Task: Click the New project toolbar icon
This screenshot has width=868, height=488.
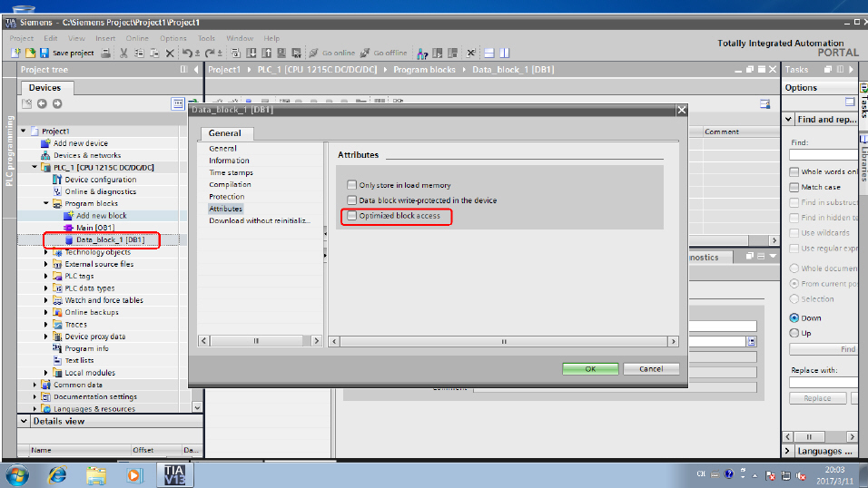Action: (15, 54)
